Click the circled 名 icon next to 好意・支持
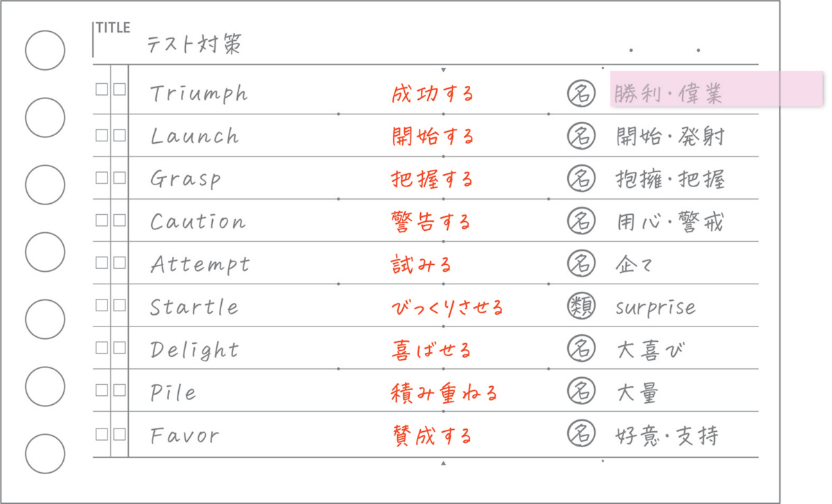The image size is (832, 504). pyautogui.click(x=581, y=435)
